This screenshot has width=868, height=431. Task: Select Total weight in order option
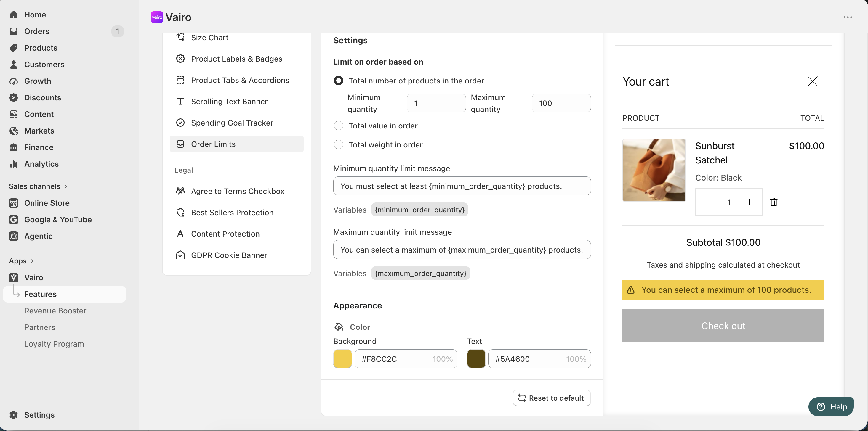click(x=338, y=145)
